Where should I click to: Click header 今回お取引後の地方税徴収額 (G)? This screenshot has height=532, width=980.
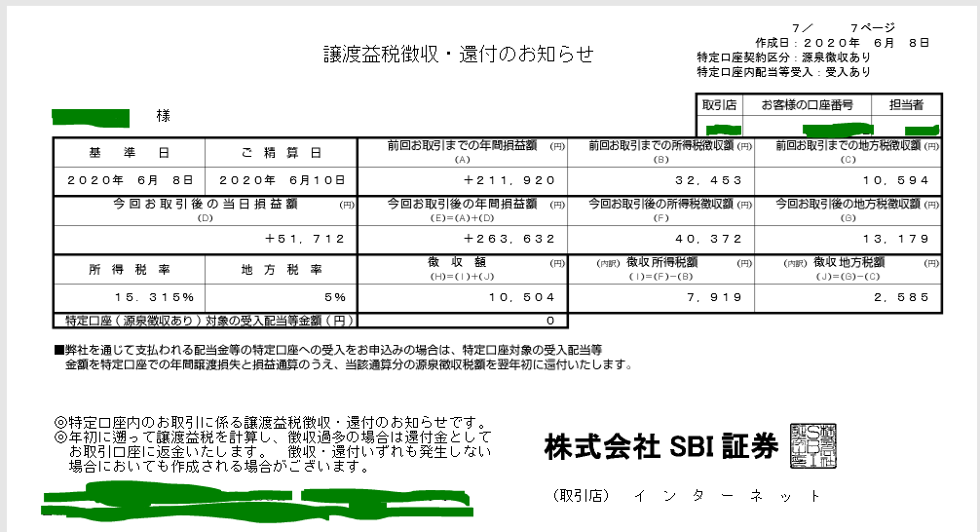tap(848, 210)
